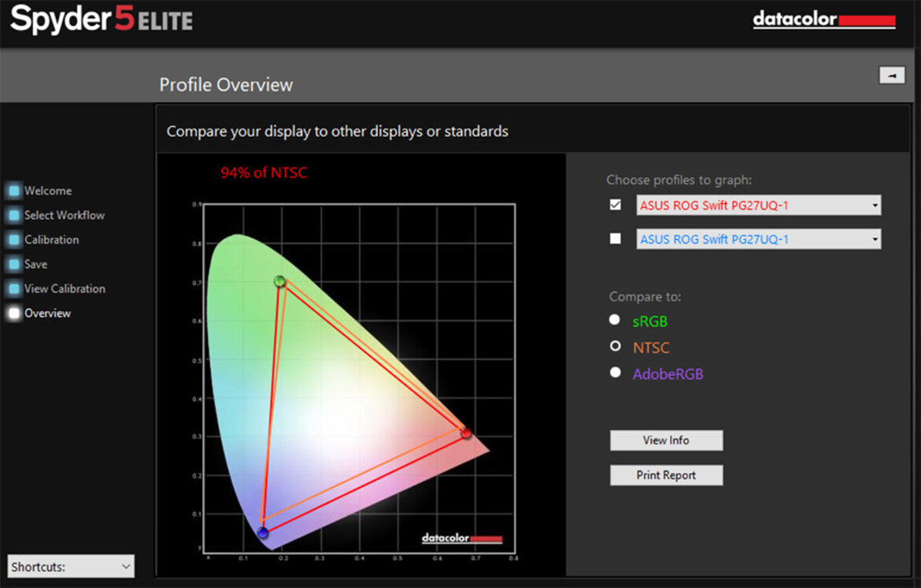
Task: Click the Print Report button
Action: 666,475
